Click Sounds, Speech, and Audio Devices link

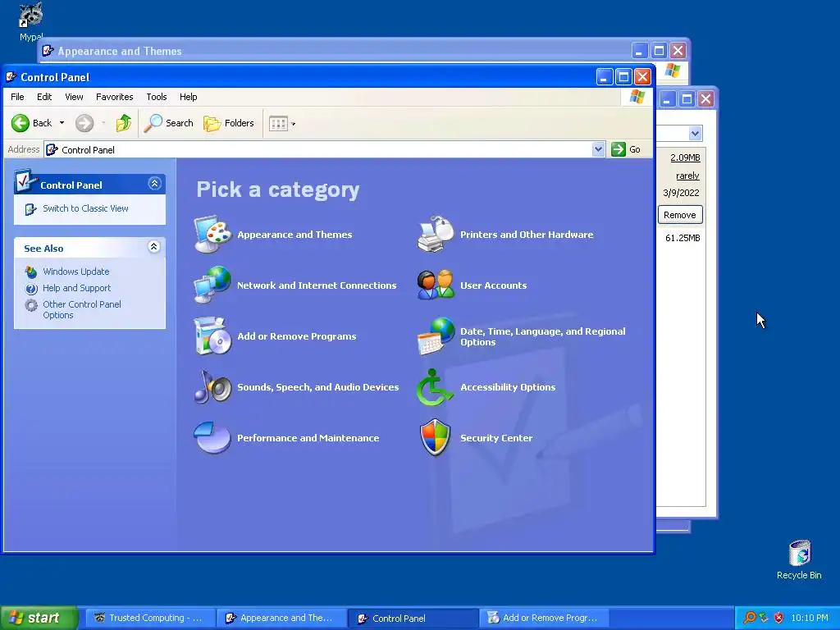317,387
